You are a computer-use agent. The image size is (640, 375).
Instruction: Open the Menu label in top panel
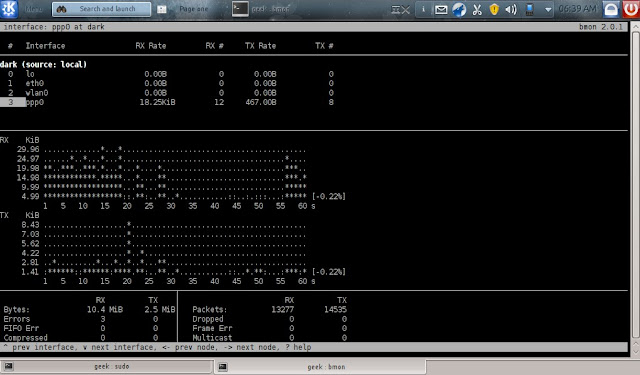33,9
